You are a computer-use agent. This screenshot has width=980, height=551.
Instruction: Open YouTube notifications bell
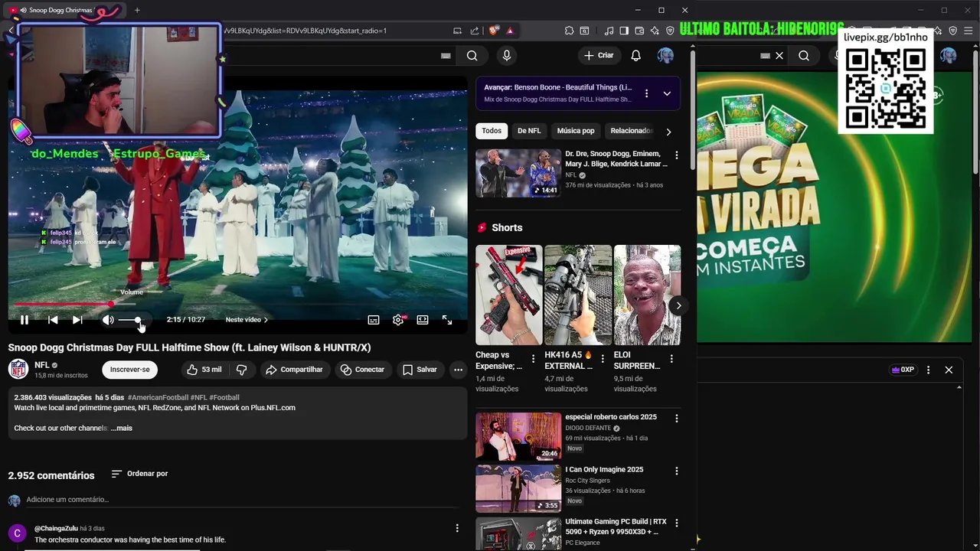tap(635, 55)
